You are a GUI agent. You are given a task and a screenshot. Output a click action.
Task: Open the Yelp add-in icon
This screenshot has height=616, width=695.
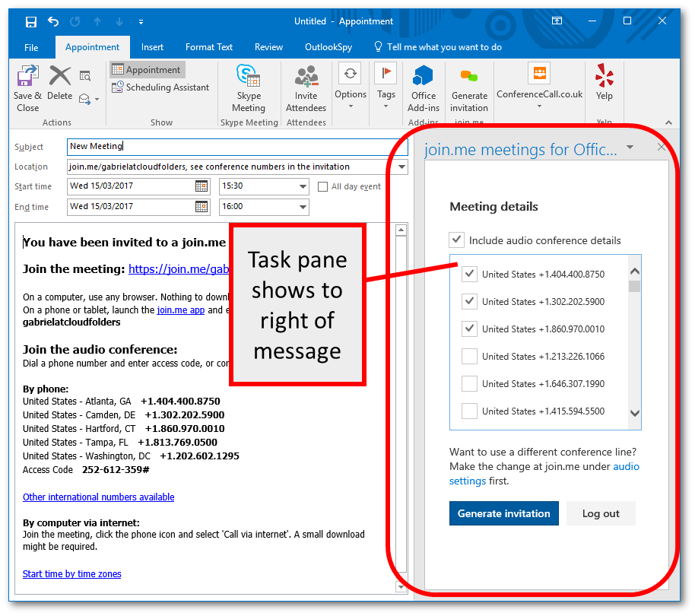(605, 77)
